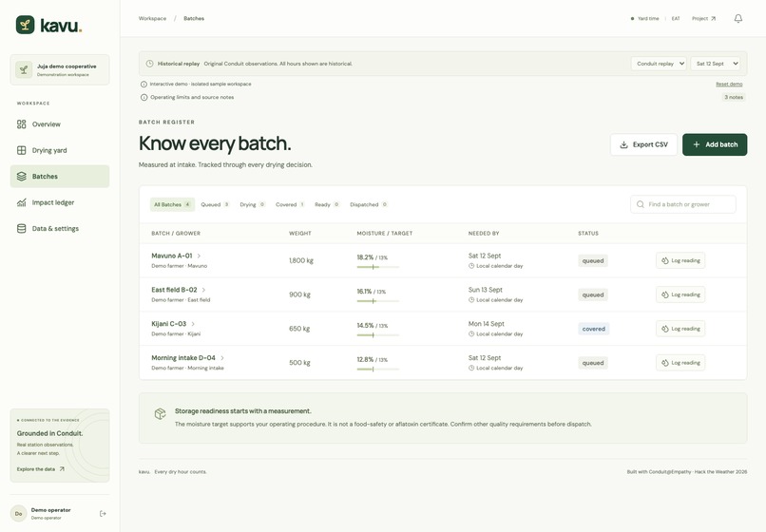Select the Ready filter tab
The image size is (766, 532).
[x=327, y=204]
